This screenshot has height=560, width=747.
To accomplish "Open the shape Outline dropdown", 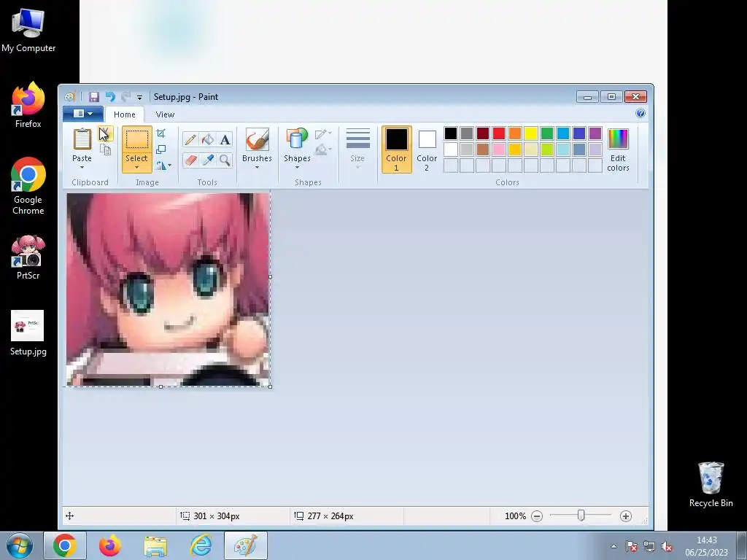I will pos(323,134).
